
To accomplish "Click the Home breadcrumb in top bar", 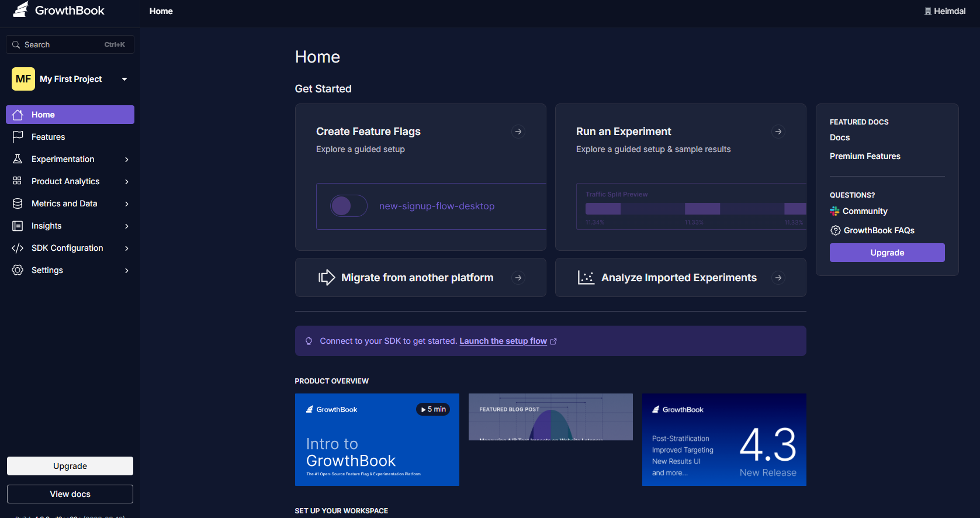I will click(x=161, y=11).
